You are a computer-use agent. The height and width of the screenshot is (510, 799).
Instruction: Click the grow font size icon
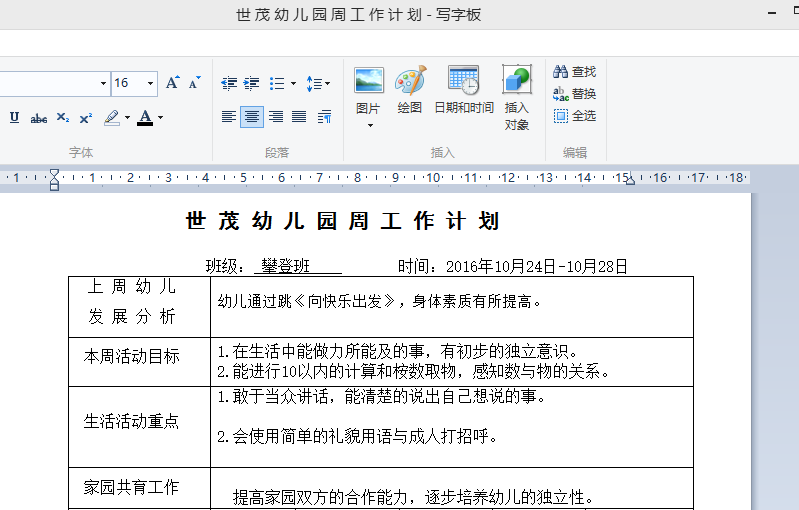(x=173, y=83)
